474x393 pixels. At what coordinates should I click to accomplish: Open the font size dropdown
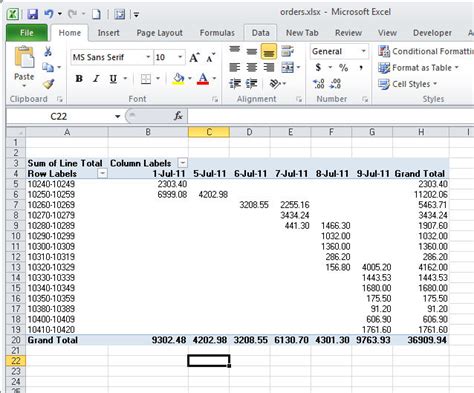click(180, 57)
